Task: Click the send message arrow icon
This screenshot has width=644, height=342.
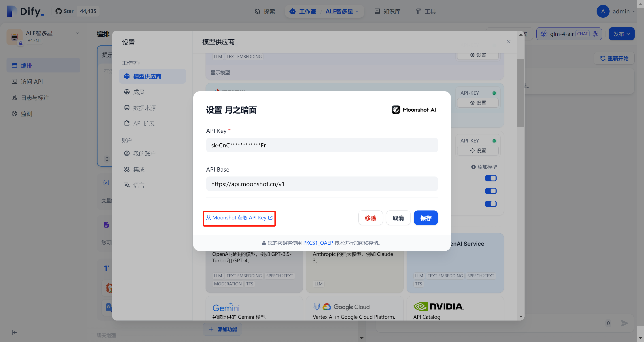Action: (625, 323)
